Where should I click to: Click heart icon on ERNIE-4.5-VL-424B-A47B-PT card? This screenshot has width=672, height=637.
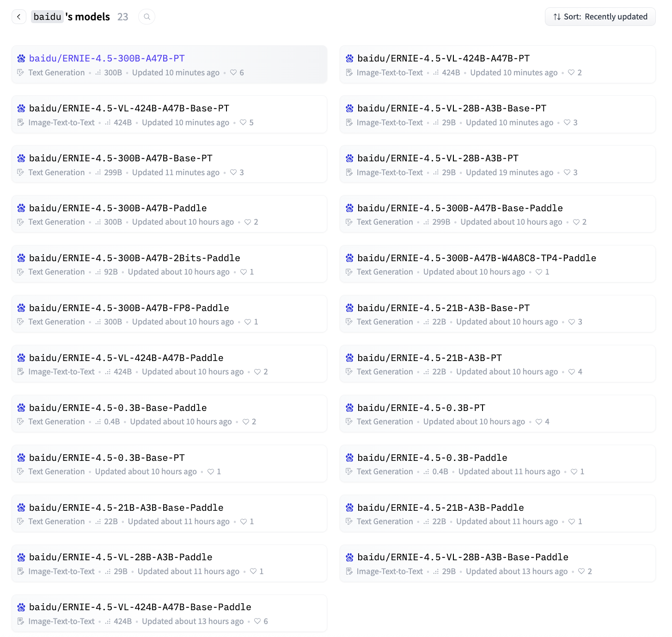tap(571, 73)
